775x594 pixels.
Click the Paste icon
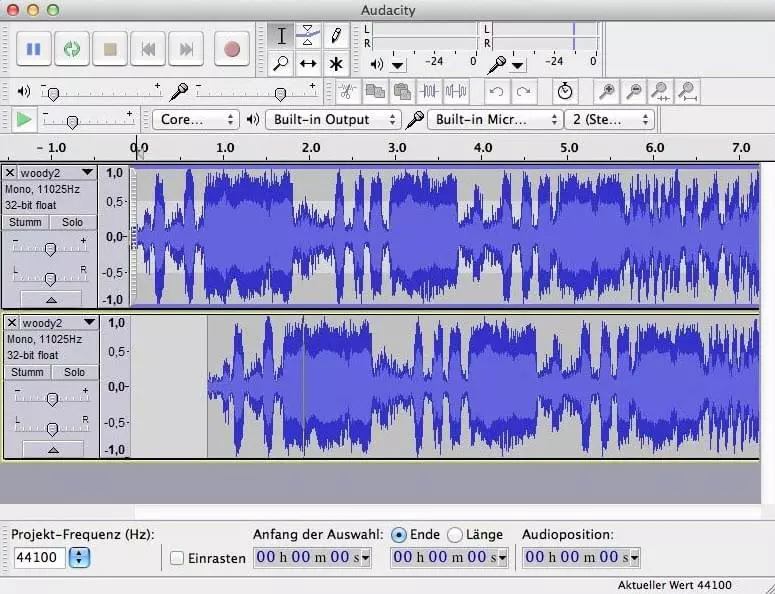pos(402,91)
